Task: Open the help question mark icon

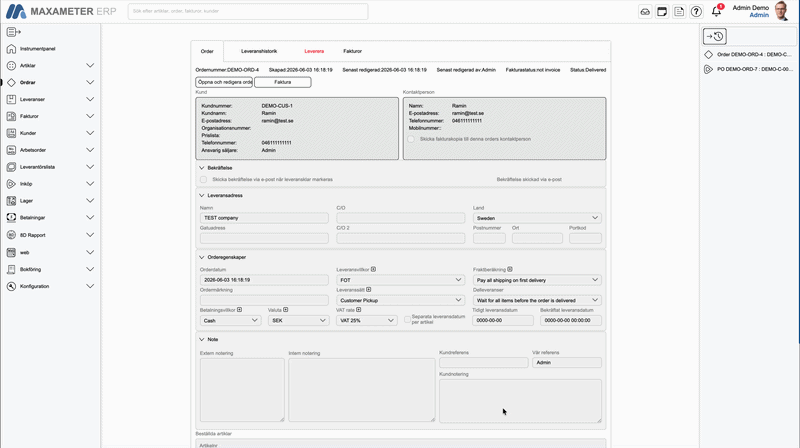Action: click(696, 12)
